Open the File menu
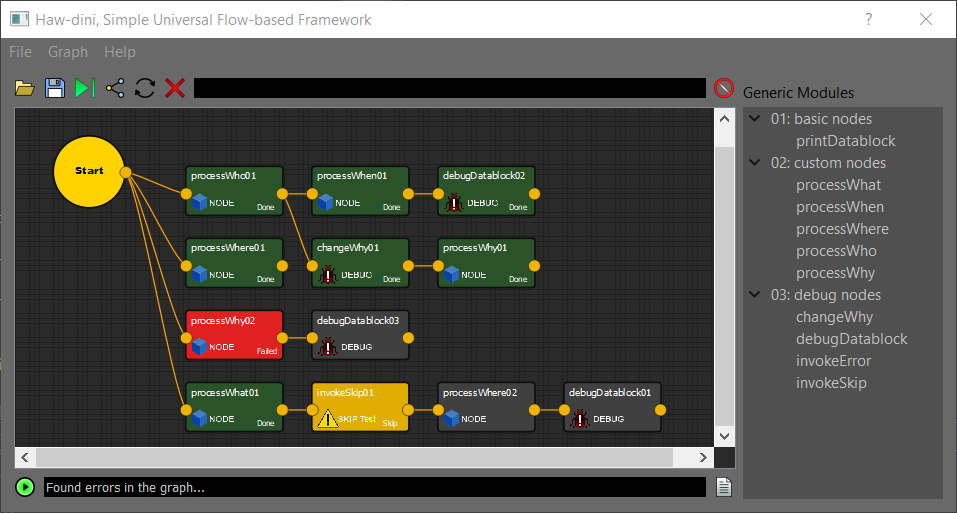957x513 pixels. 21,52
